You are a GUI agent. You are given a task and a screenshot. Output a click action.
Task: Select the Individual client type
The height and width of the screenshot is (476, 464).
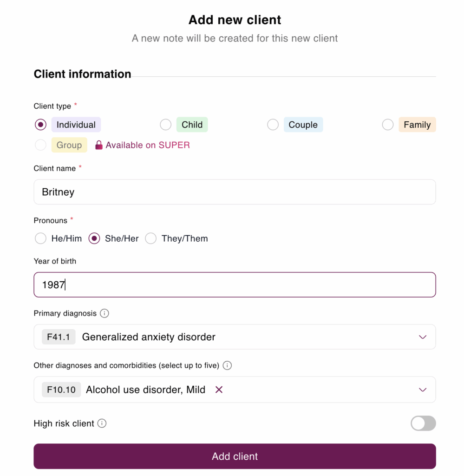(x=41, y=125)
